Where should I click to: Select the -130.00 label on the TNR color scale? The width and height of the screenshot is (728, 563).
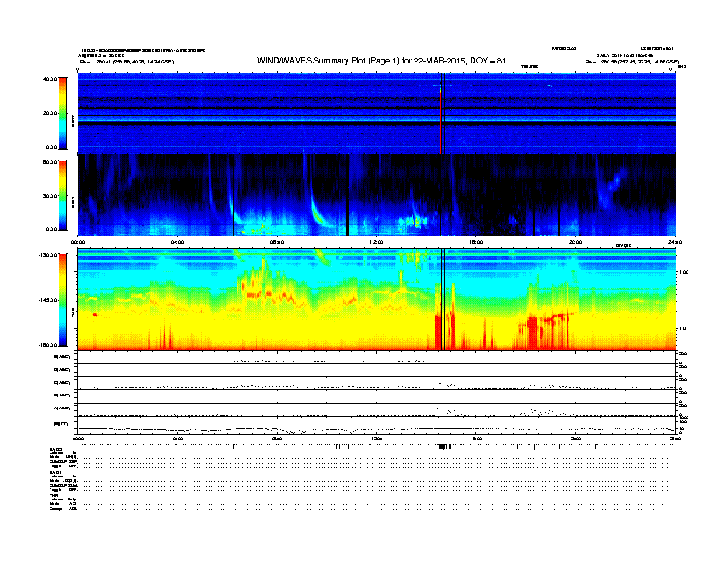coord(48,255)
